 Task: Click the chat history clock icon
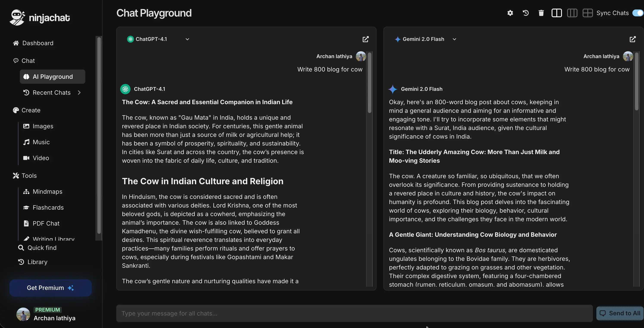coord(526,13)
